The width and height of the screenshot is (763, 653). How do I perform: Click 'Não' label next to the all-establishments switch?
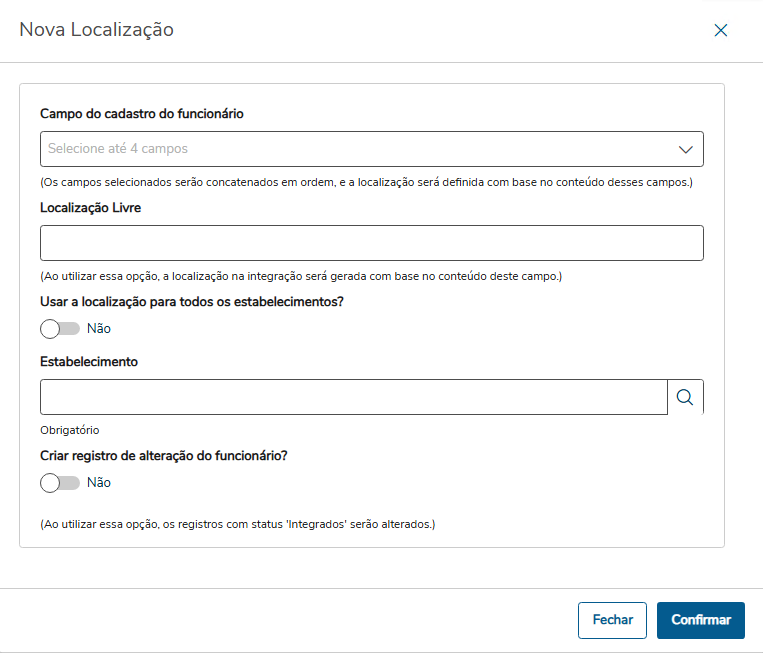click(x=99, y=328)
